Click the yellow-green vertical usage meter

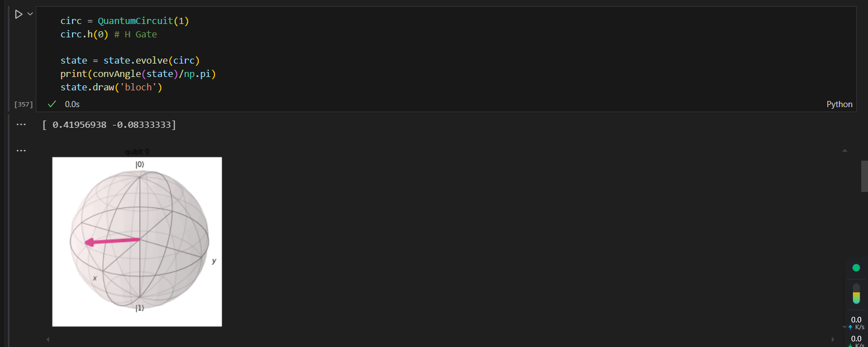click(x=856, y=293)
